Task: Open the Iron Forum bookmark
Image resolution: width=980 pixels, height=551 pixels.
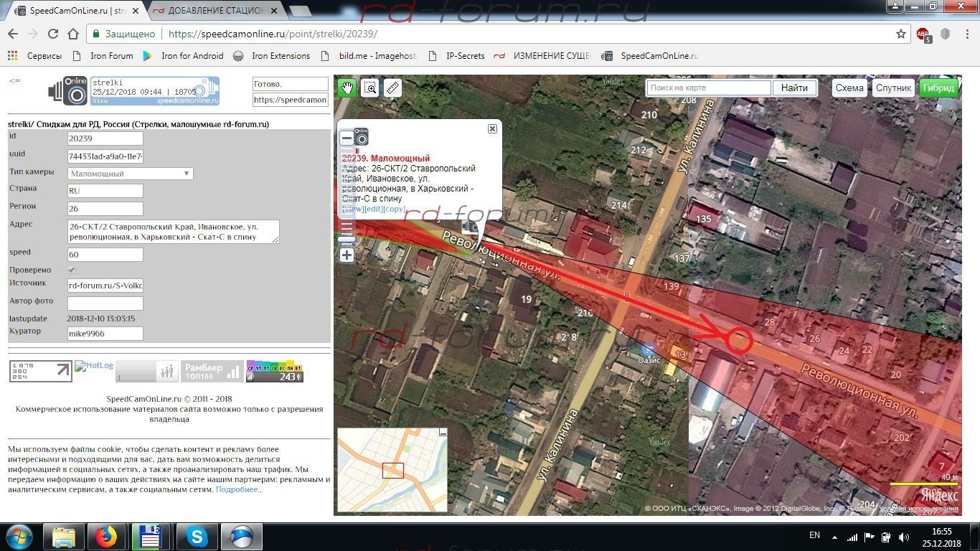Action: (x=103, y=56)
